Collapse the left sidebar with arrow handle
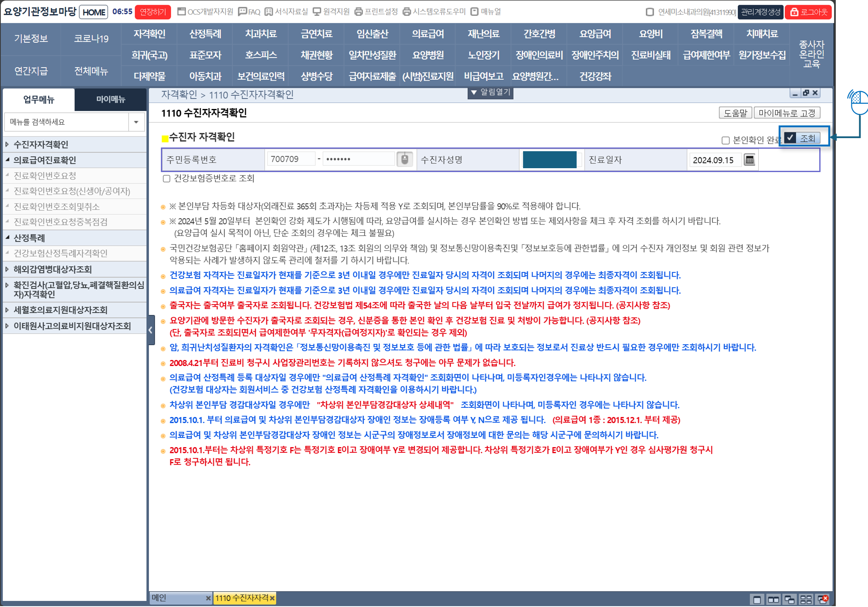 pos(151,330)
